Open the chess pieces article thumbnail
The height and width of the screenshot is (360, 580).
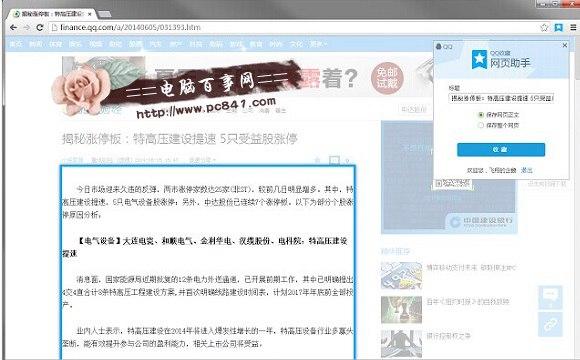point(401,310)
